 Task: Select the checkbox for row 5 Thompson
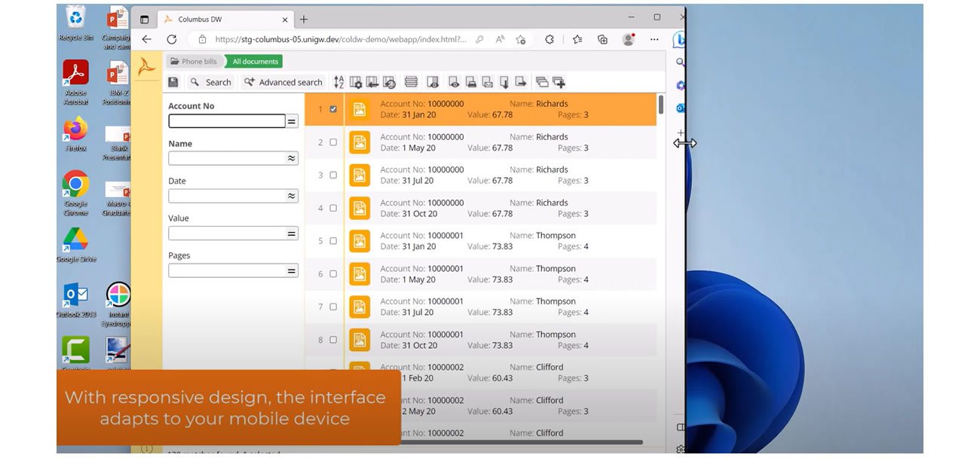[x=334, y=240]
